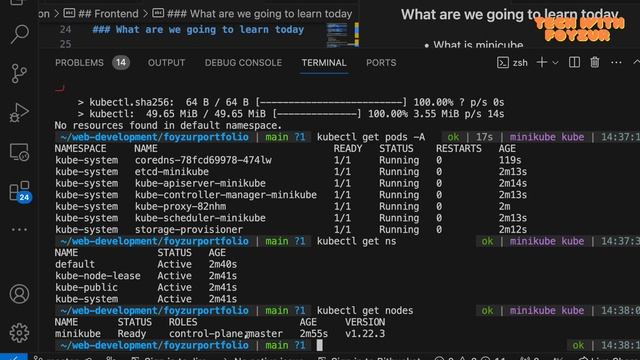The height and width of the screenshot is (360, 640).
Task: Click 'default' namespace row
Action: click(x=146, y=264)
